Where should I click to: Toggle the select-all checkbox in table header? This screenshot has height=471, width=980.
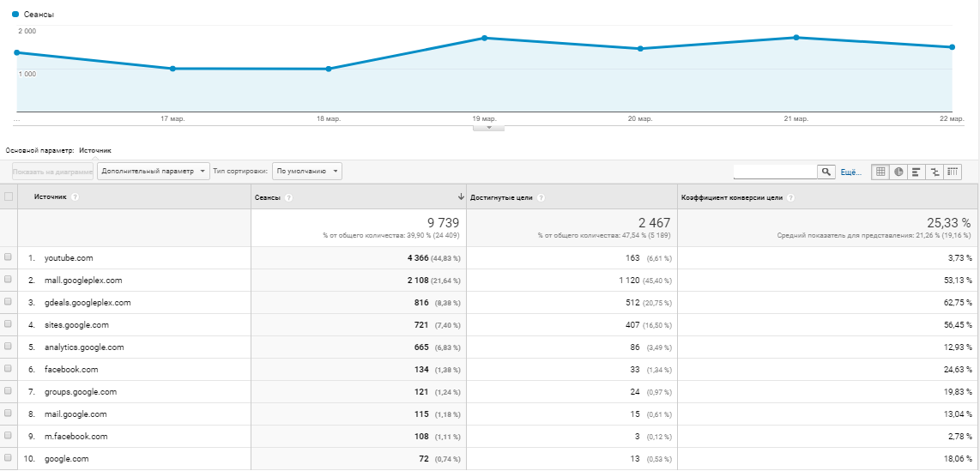[x=9, y=196]
